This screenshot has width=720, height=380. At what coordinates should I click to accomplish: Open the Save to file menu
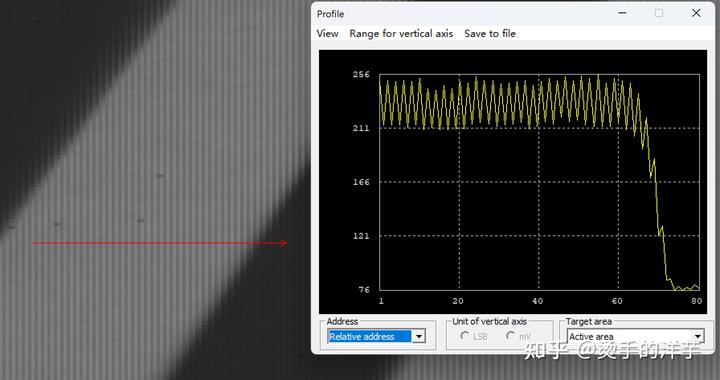490,34
